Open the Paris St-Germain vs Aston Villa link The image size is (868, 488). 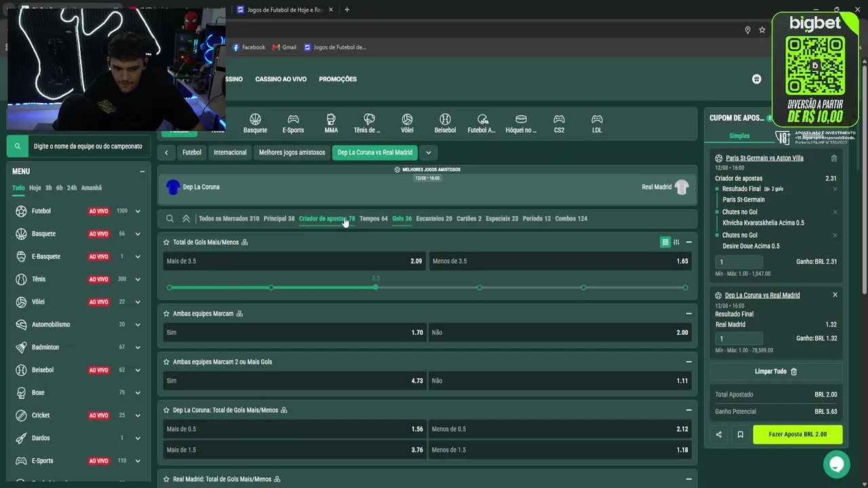(764, 158)
